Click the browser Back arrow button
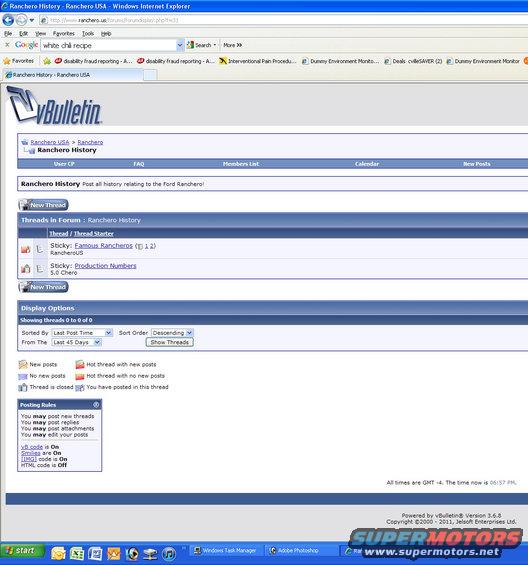528x565 pixels. click(x=8, y=20)
